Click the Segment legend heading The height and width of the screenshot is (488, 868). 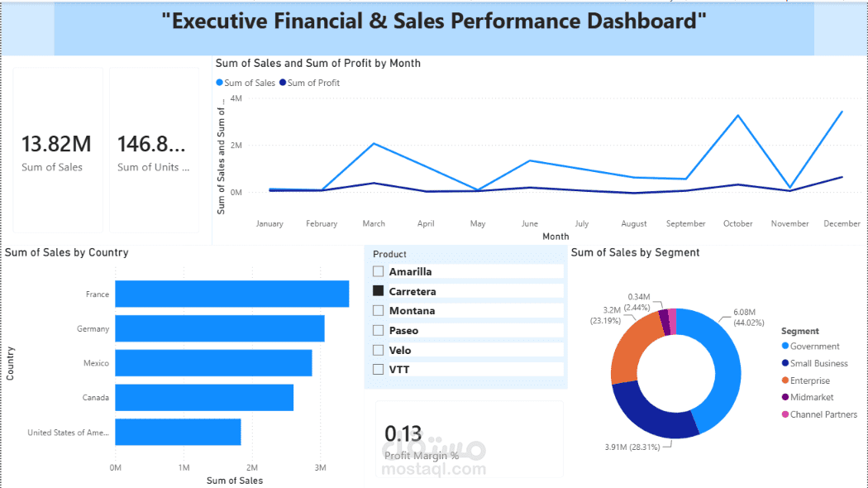point(800,331)
